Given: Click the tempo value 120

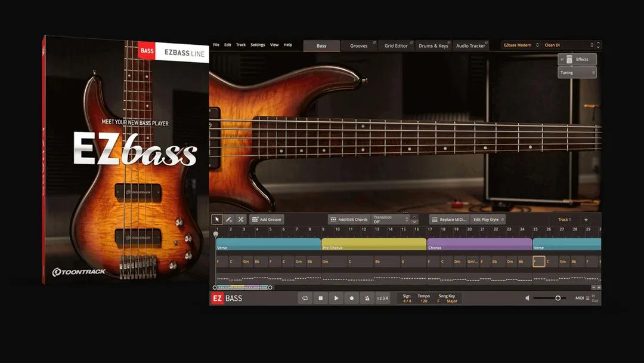Looking at the screenshot, I should pyautogui.click(x=424, y=301).
